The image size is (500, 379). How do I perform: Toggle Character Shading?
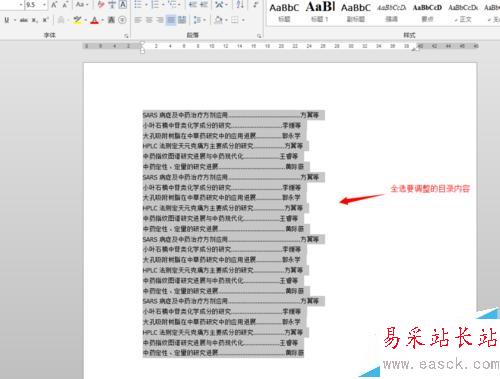pyautogui.click(x=111, y=20)
